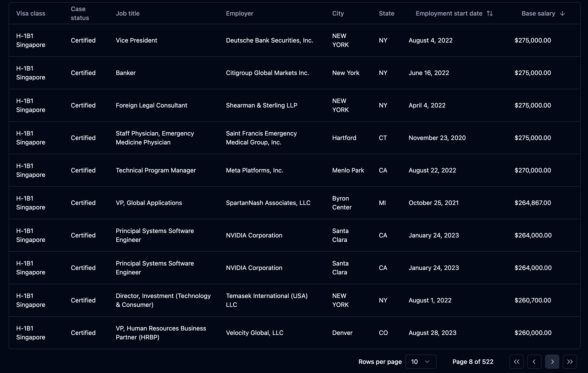Click New York city in Citigroup row
Screen dimensions: 588x373
pos(346,73)
